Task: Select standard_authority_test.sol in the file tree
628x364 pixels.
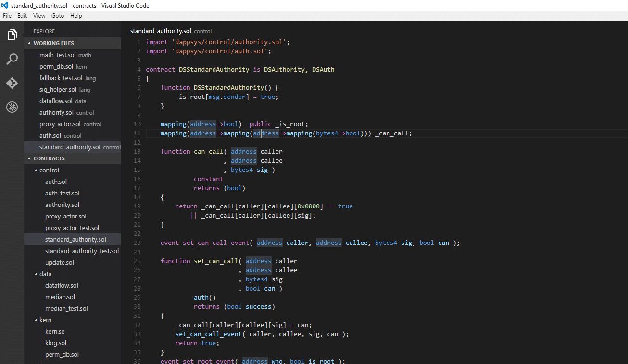Action: click(82, 251)
